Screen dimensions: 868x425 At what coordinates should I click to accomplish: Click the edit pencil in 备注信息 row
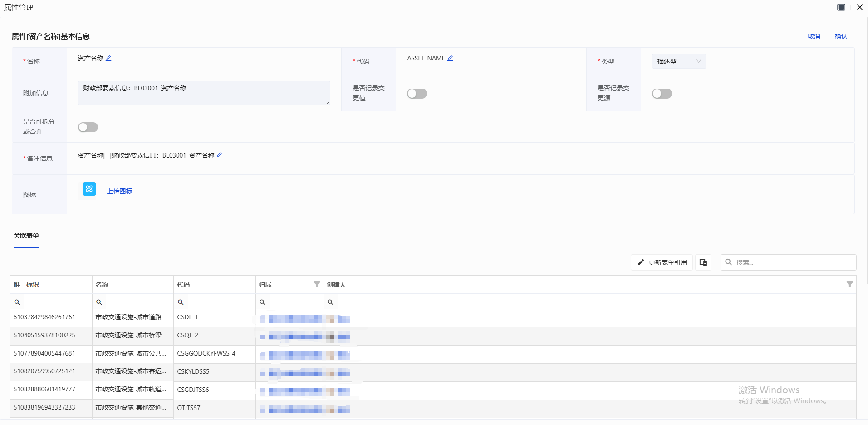click(x=219, y=155)
